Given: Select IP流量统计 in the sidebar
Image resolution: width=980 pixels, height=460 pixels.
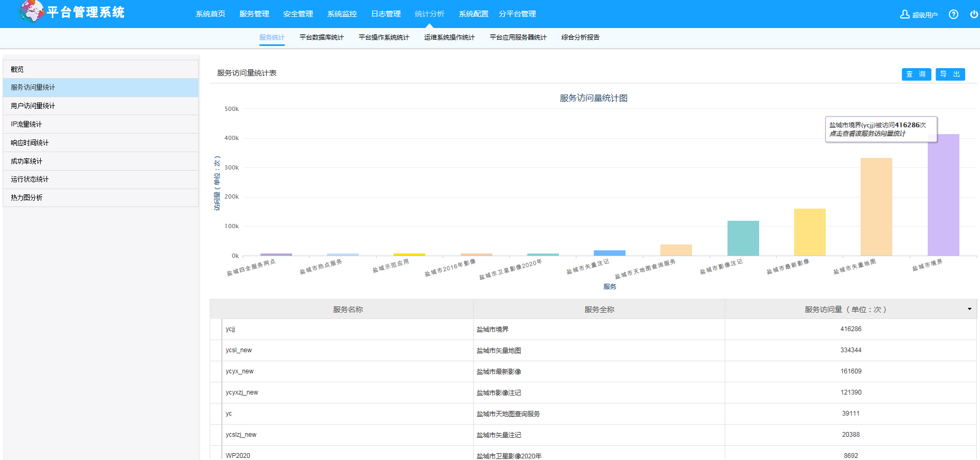Looking at the screenshot, I should (x=26, y=124).
